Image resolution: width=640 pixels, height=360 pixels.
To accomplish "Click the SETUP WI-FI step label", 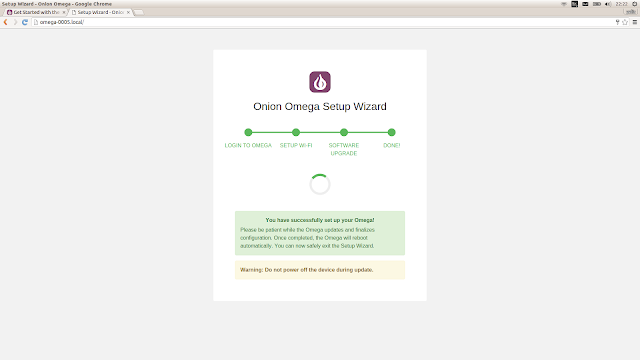I will coord(296,145).
